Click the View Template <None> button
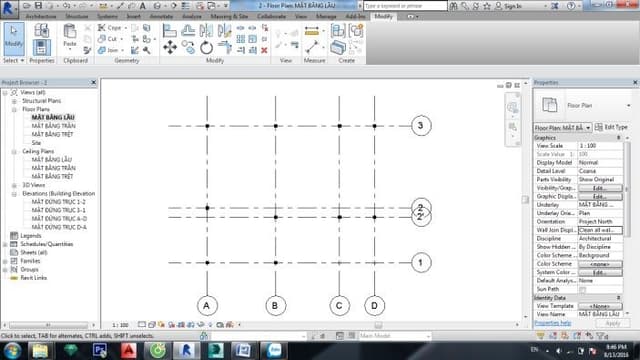The height and width of the screenshot is (360, 640). (x=600, y=306)
